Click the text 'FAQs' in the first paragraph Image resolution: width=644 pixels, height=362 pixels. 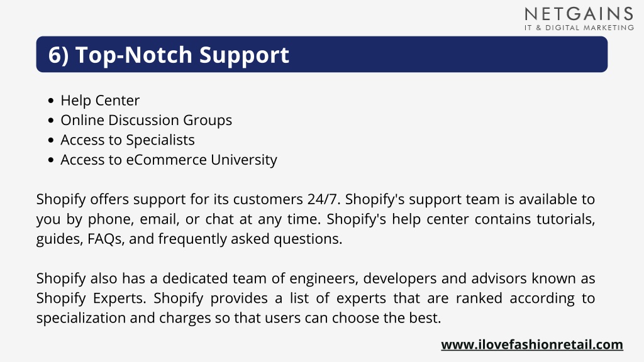106,239
